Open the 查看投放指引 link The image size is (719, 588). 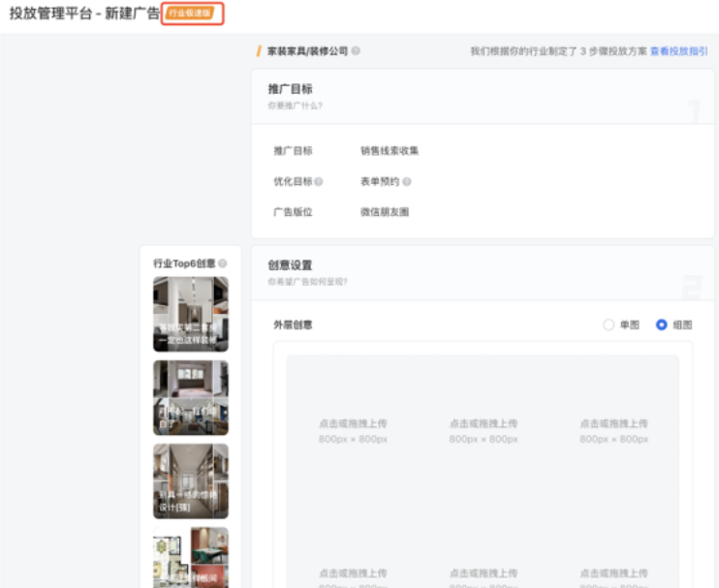coord(678,51)
